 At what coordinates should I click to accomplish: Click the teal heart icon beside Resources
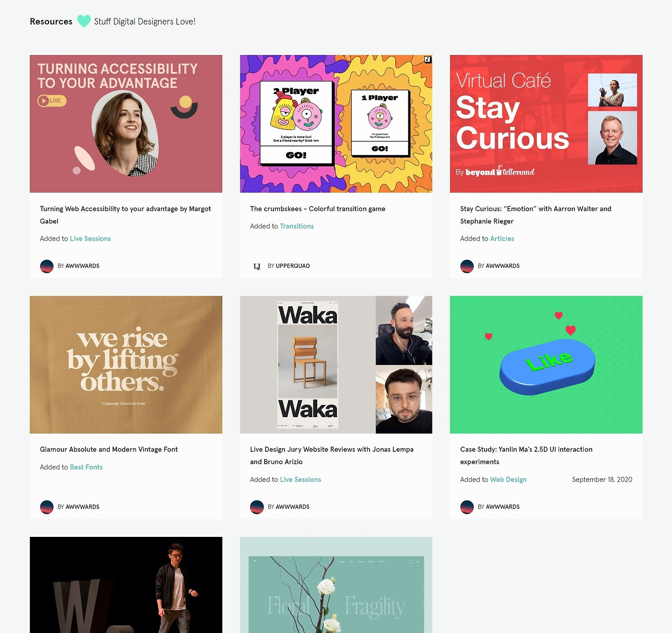[84, 22]
